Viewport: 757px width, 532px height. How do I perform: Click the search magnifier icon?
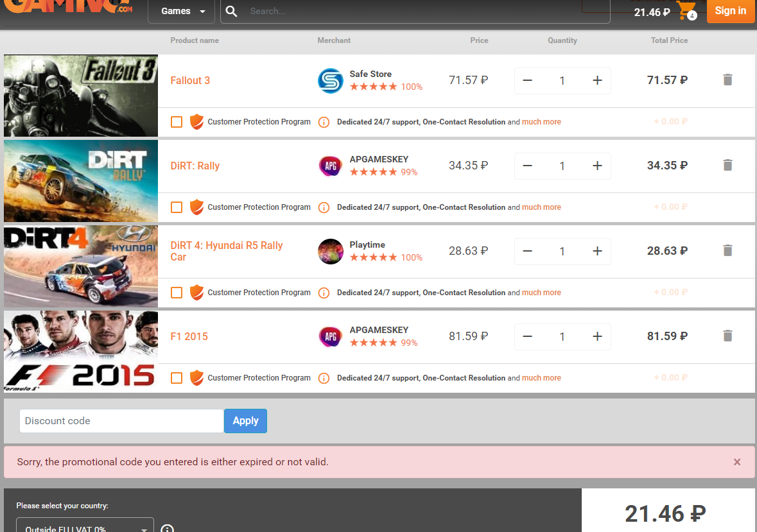[231, 11]
